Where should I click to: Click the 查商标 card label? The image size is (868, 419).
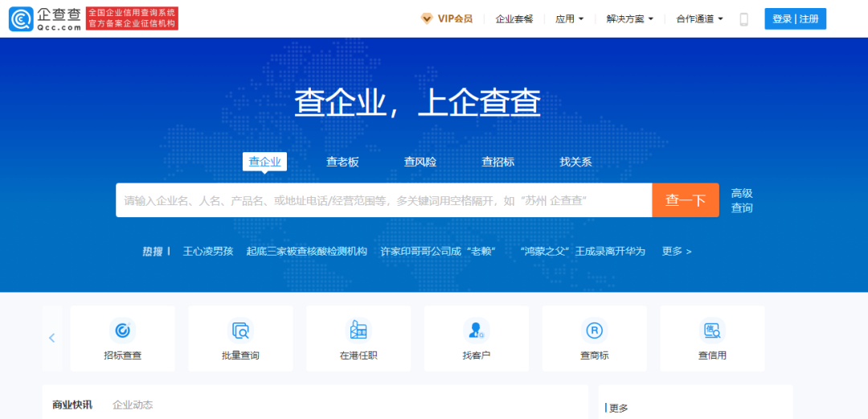coord(595,355)
